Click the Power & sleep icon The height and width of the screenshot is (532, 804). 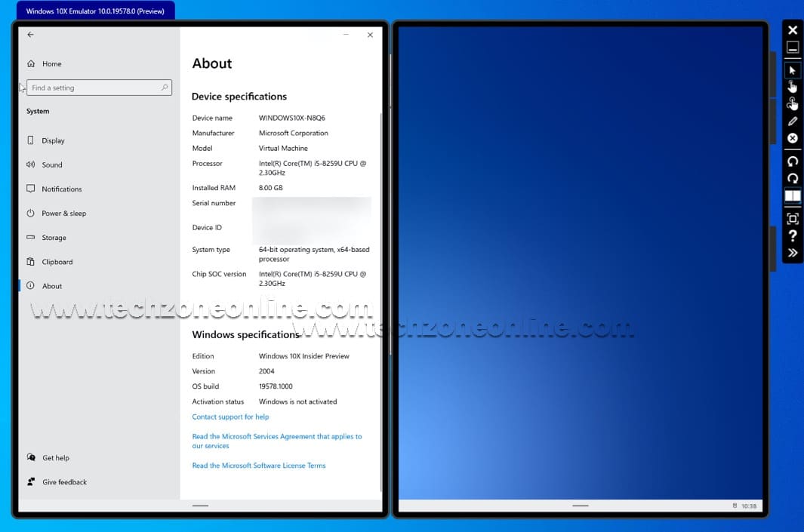click(31, 213)
